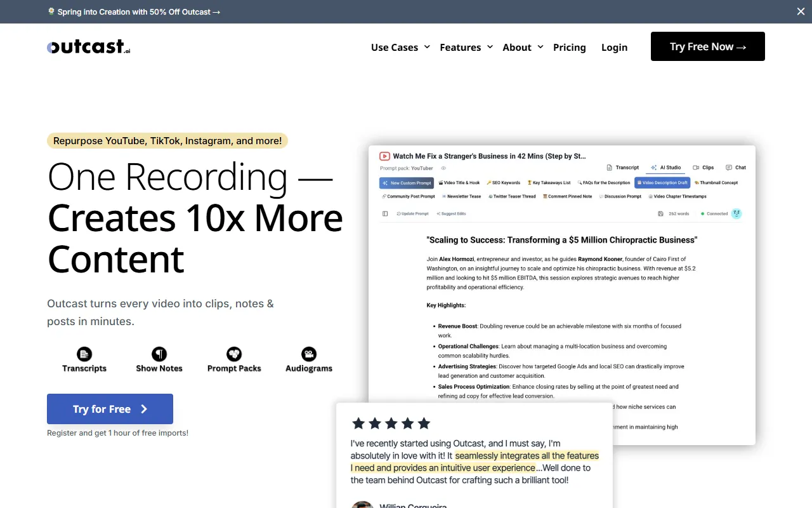
Task: Expand the Use Cases dropdown
Action: click(400, 47)
